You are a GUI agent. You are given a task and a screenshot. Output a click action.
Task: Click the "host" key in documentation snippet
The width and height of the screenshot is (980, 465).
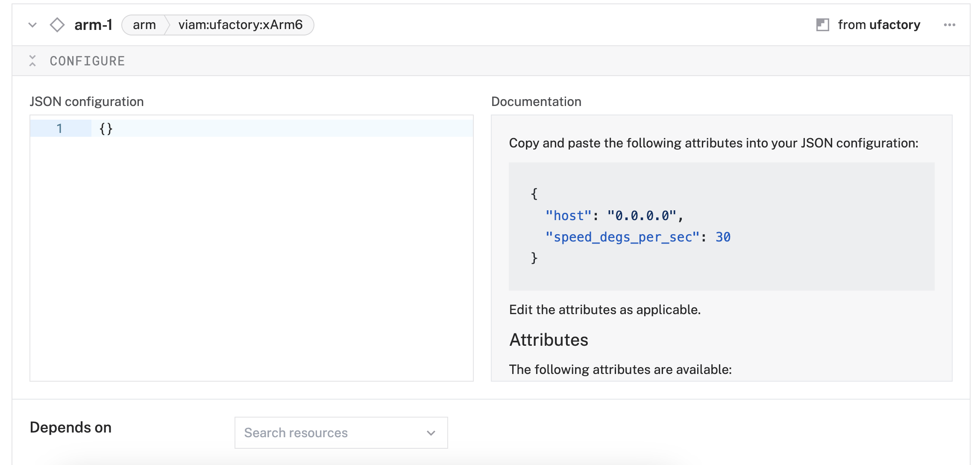[x=568, y=216]
